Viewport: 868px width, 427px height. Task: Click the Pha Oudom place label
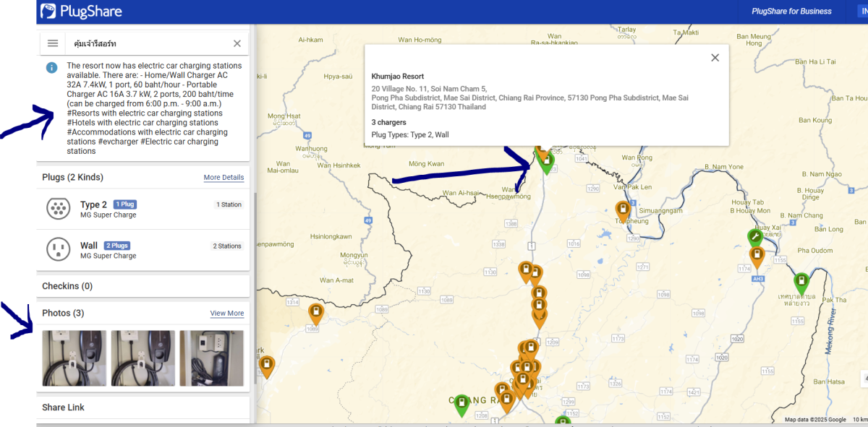click(x=814, y=251)
